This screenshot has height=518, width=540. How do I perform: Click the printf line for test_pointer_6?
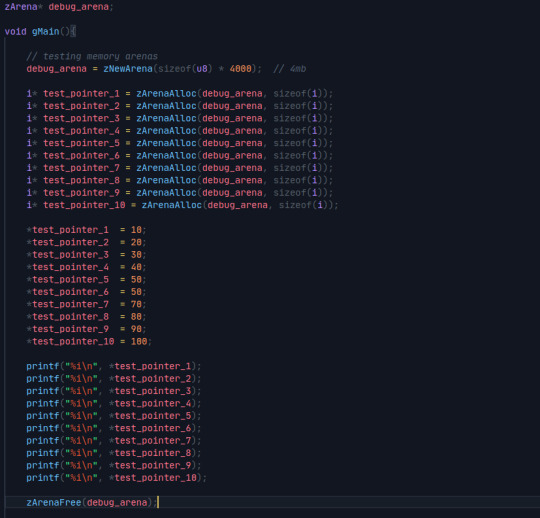pyautogui.click(x=114, y=428)
